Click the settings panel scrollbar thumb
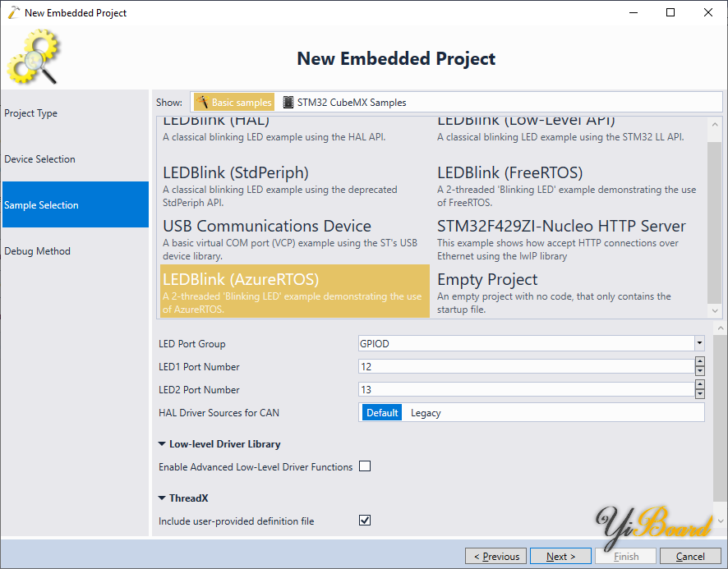The image size is (728, 569). coord(721,418)
